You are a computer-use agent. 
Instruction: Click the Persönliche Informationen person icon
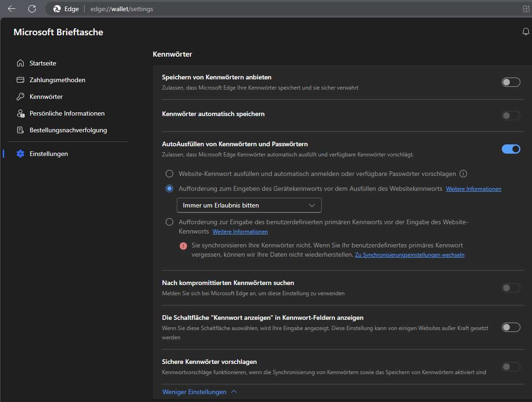click(x=20, y=113)
